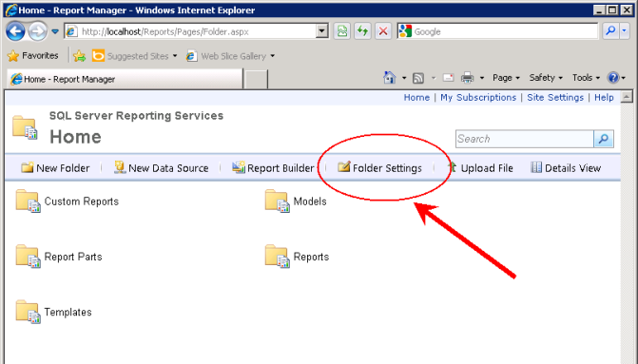This screenshot has width=638, height=364.
Task: Click the Report Manager search magnifier button
Action: (x=604, y=139)
